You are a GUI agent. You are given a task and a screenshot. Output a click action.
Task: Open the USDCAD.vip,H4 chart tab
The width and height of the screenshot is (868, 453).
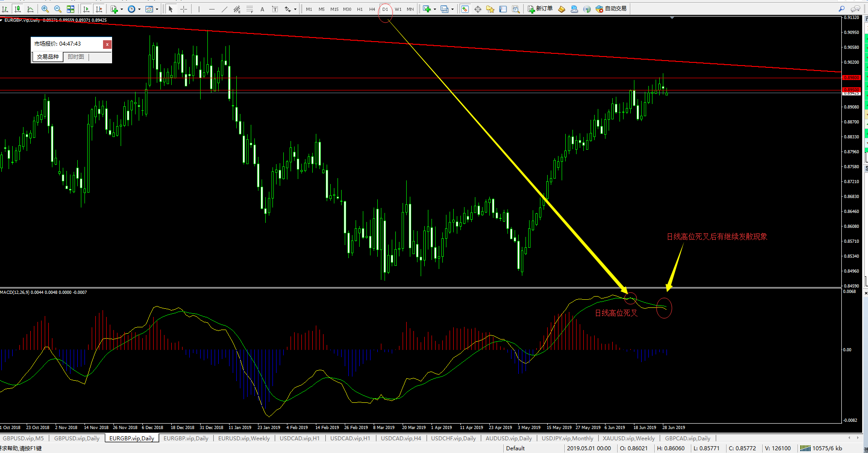(x=401, y=438)
